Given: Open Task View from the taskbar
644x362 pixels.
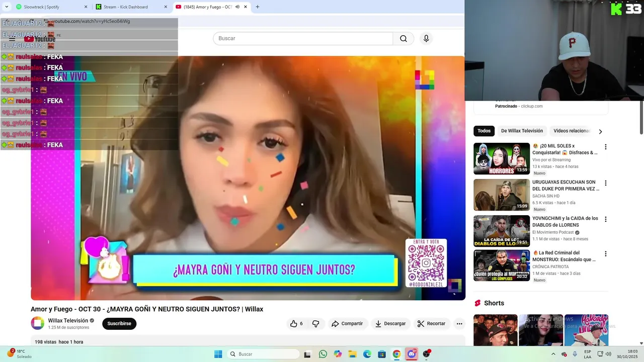Looking at the screenshot, I should [307, 354].
